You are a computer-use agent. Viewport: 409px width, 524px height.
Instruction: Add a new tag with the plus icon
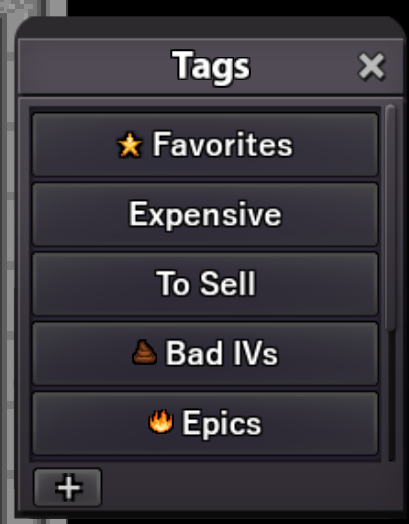68,488
